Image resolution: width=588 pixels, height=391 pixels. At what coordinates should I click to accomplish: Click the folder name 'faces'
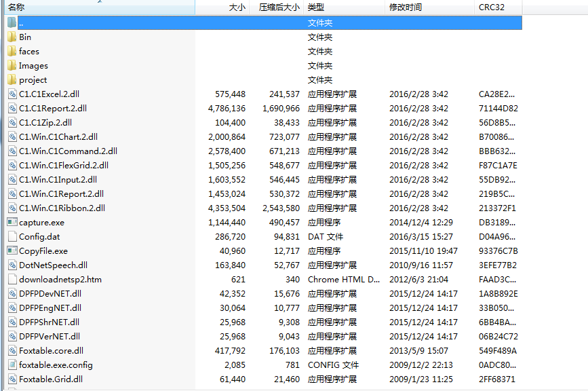coord(29,52)
